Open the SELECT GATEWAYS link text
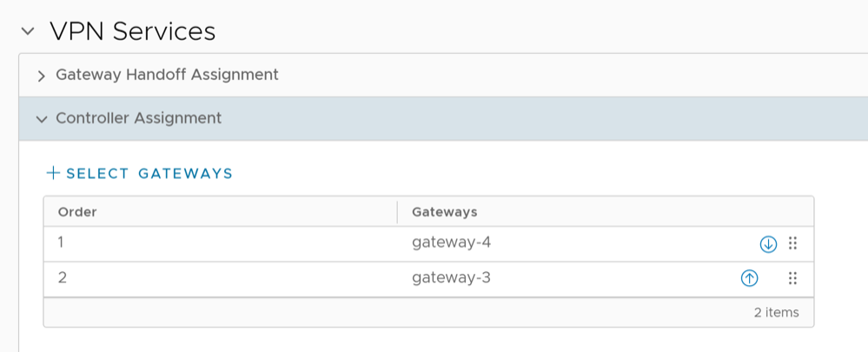The image size is (868, 352). click(x=149, y=174)
